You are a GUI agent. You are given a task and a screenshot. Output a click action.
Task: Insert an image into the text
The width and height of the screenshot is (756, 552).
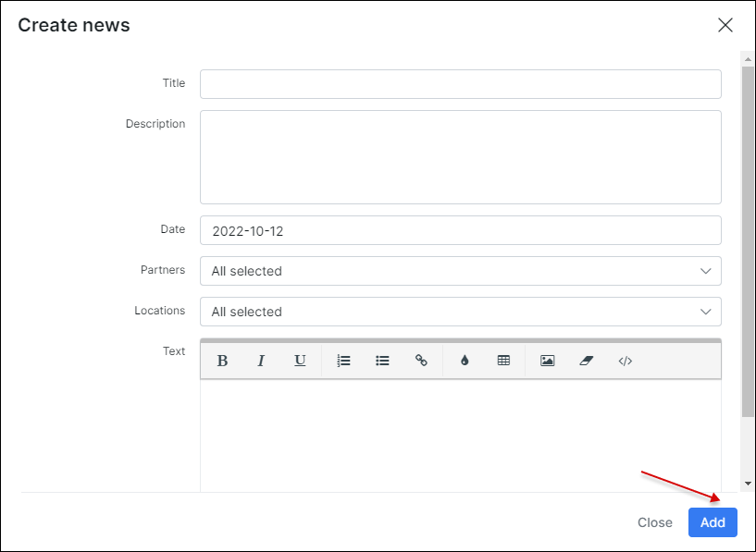tap(547, 361)
